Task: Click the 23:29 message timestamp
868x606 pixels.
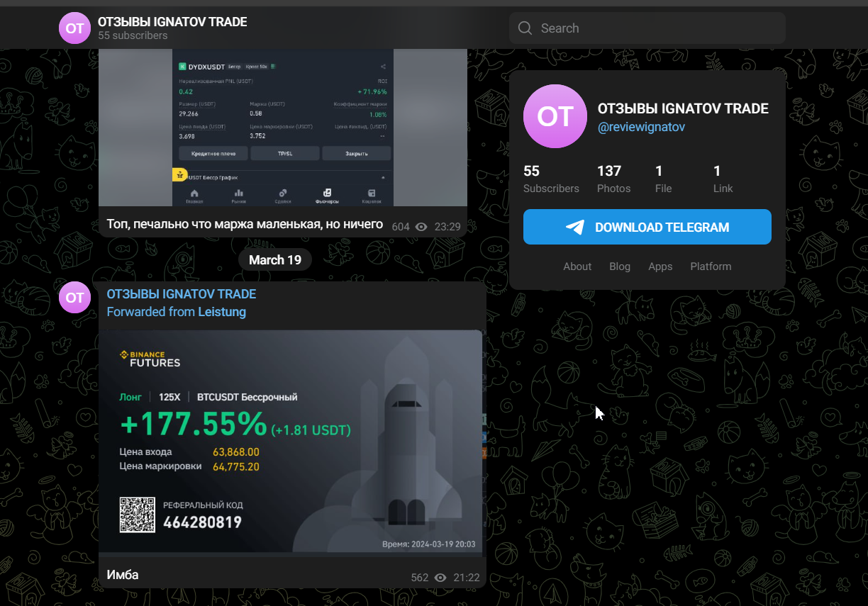Action: click(x=447, y=227)
